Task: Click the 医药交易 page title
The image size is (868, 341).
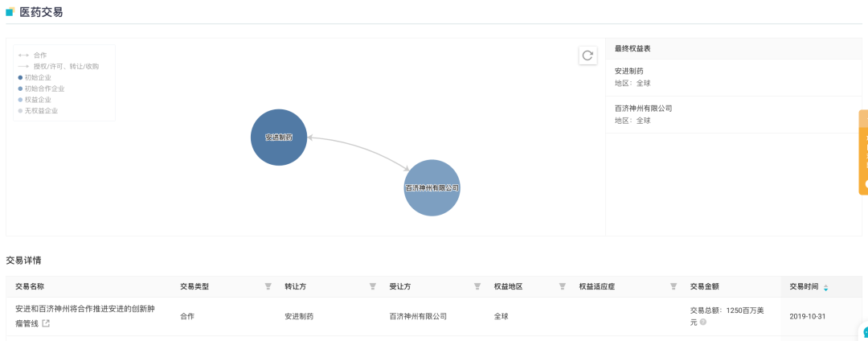Action: pos(41,12)
